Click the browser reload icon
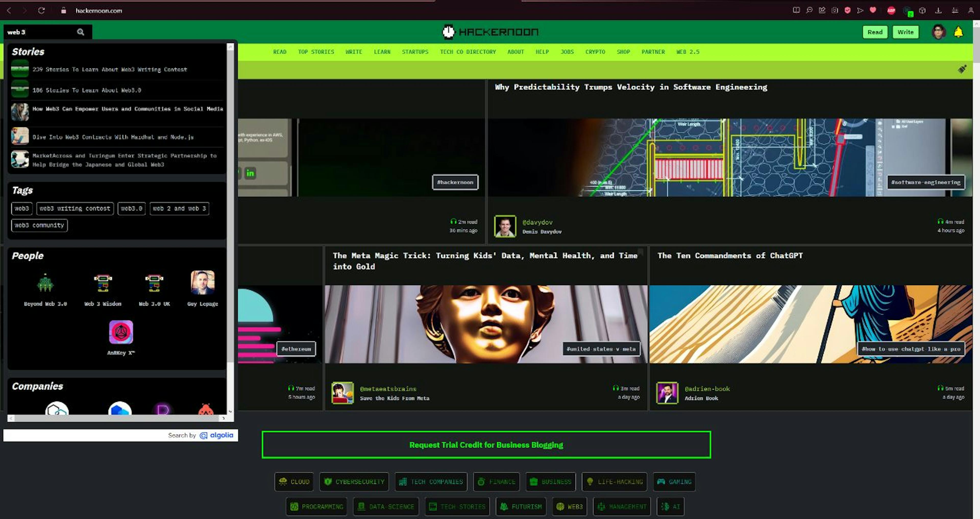Viewport: 980px width, 519px height. [41, 10]
